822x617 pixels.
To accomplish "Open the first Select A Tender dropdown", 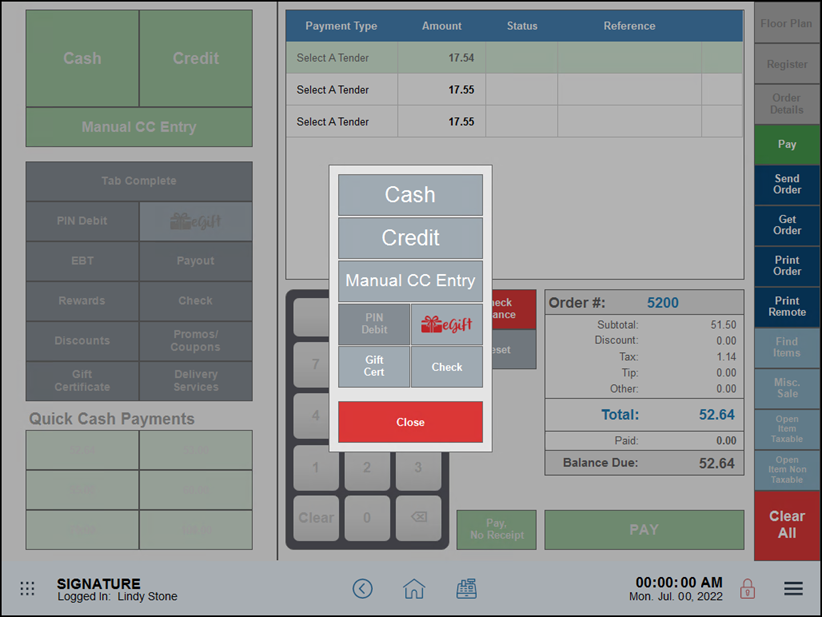I will click(341, 57).
